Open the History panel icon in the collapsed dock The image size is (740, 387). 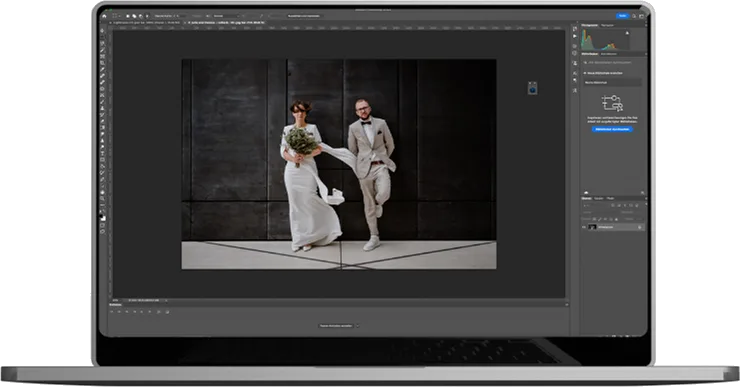574,29
